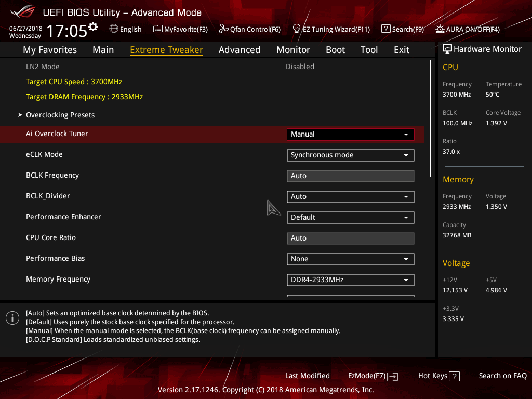Open Search(F9) label
The image size is (532, 399).
coord(408,29)
